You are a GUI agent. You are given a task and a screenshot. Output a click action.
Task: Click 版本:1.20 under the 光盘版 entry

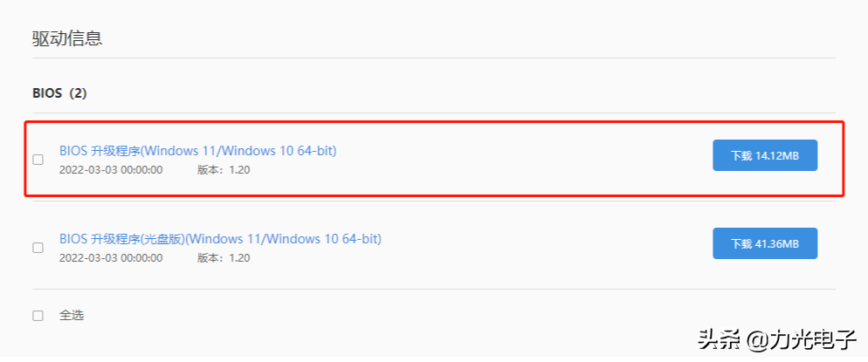pos(224,258)
